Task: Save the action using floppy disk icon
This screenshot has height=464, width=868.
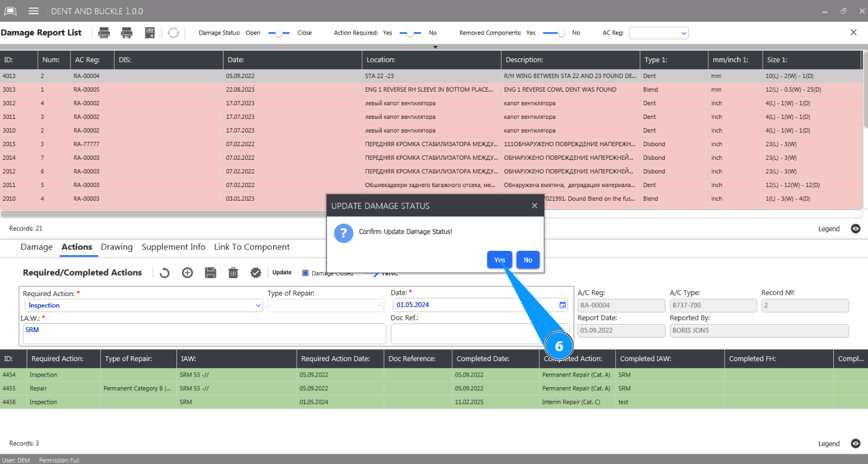Action: click(210, 273)
